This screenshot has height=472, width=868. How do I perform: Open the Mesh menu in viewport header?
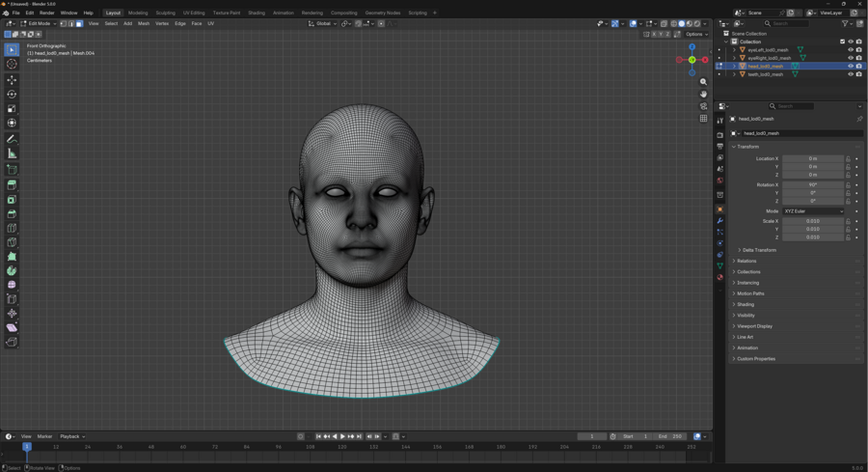[x=144, y=24]
